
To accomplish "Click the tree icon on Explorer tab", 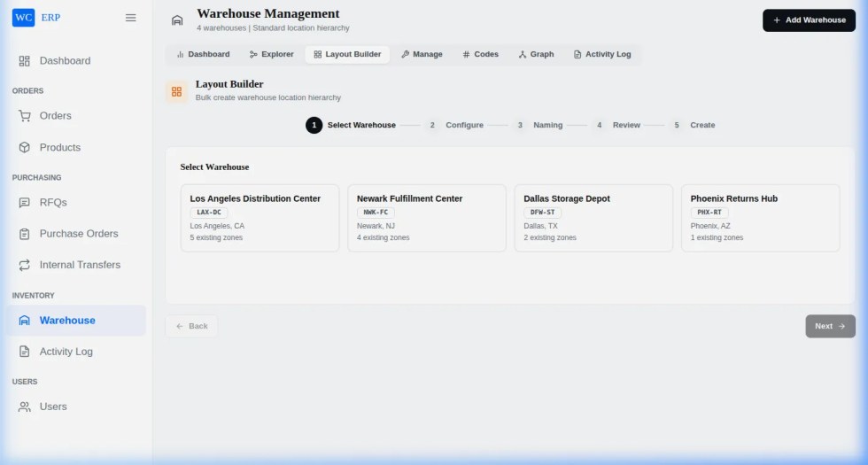I will [253, 54].
